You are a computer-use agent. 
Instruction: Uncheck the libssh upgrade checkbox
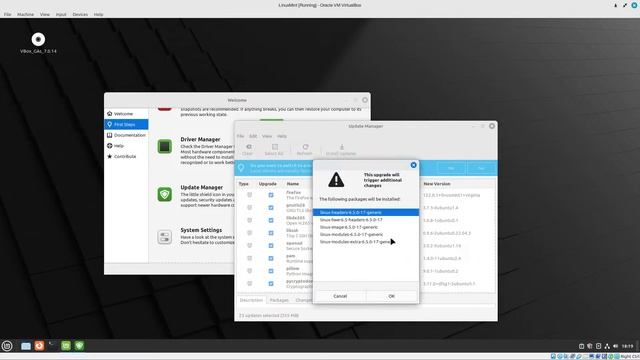point(271,233)
